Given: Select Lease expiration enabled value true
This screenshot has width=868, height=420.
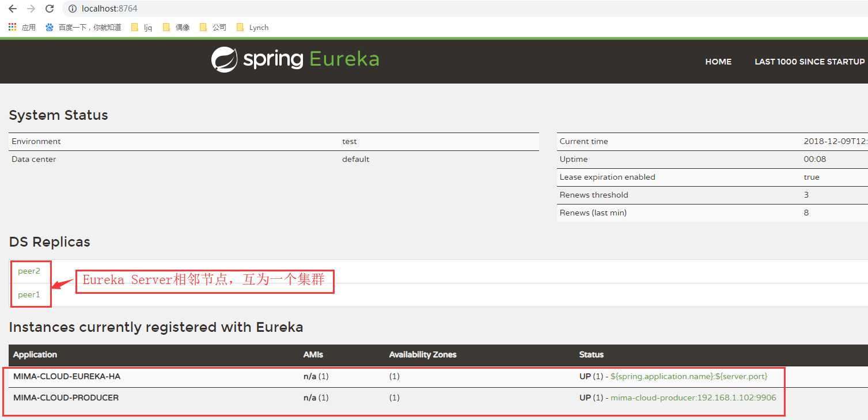Looking at the screenshot, I should click(x=812, y=177).
